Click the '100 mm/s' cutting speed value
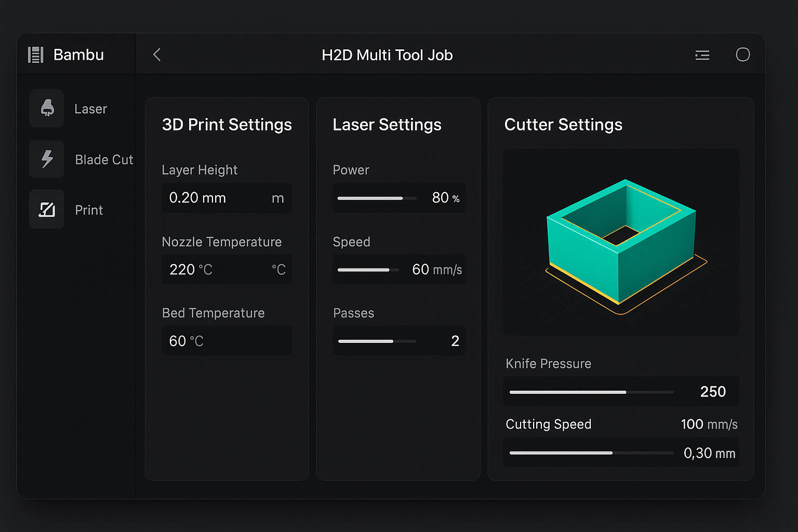This screenshot has height=532, width=798. (x=709, y=424)
